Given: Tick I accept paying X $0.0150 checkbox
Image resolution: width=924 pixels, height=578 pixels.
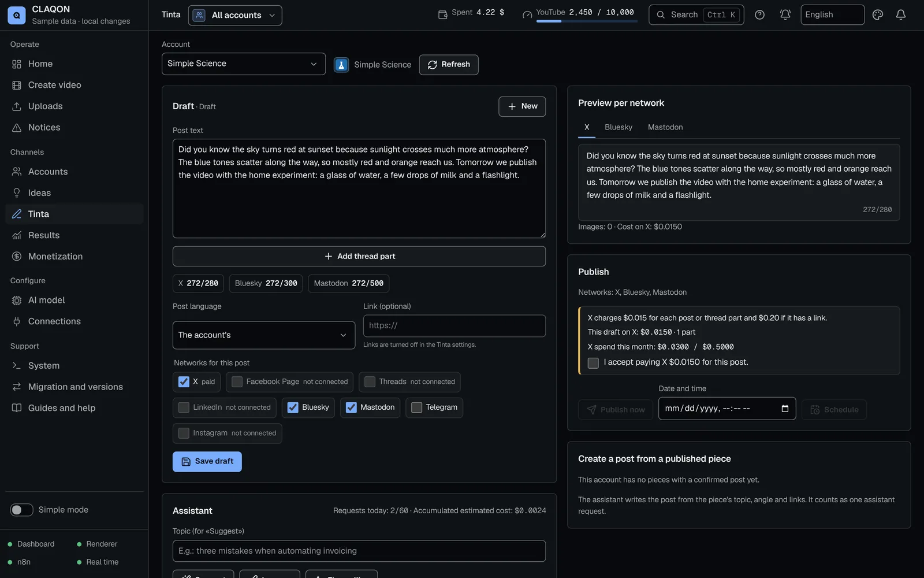Looking at the screenshot, I should [x=593, y=363].
